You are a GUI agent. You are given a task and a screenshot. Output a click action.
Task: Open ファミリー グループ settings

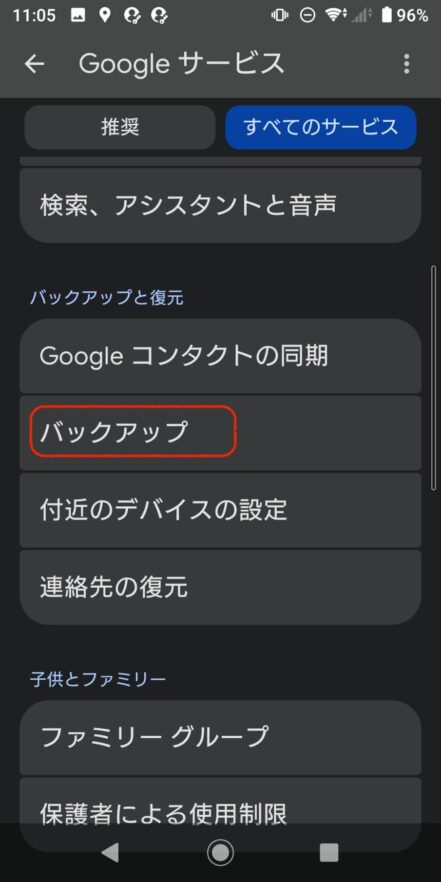click(x=220, y=737)
